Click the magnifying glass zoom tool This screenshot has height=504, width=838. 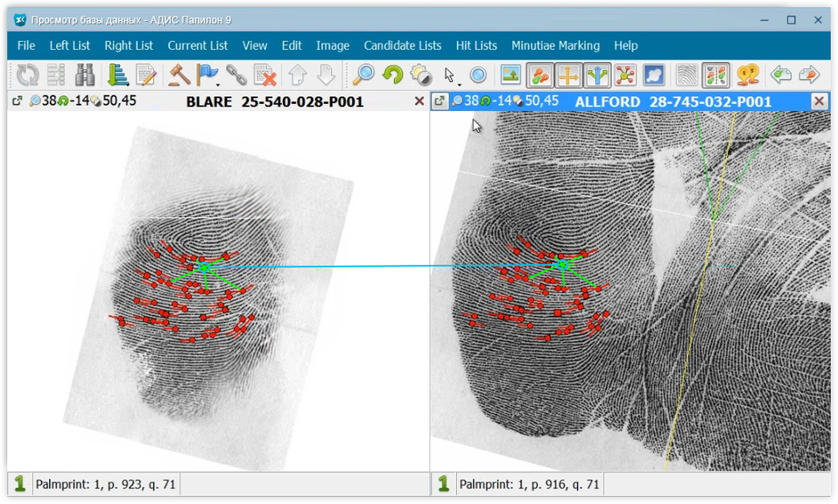[x=363, y=75]
